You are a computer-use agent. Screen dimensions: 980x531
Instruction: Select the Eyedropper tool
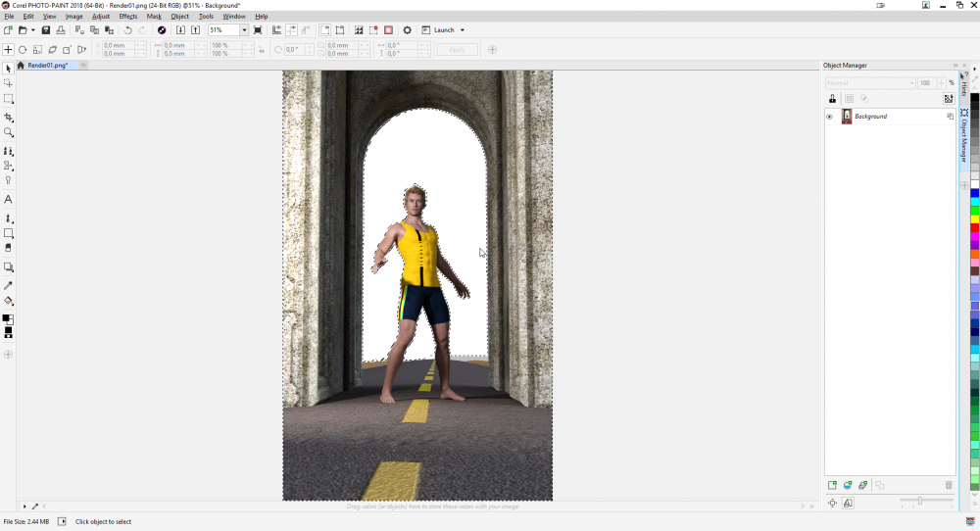(8, 285)
